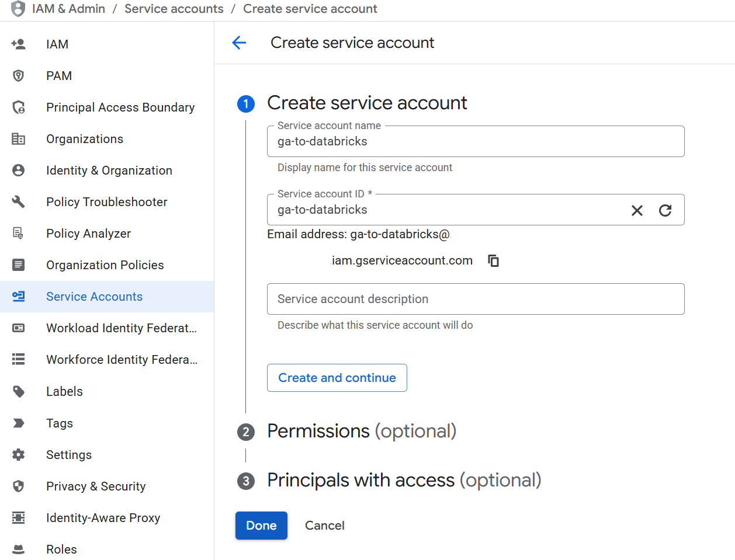Go to Workload Identity Federation page

(x=121, y=328)
